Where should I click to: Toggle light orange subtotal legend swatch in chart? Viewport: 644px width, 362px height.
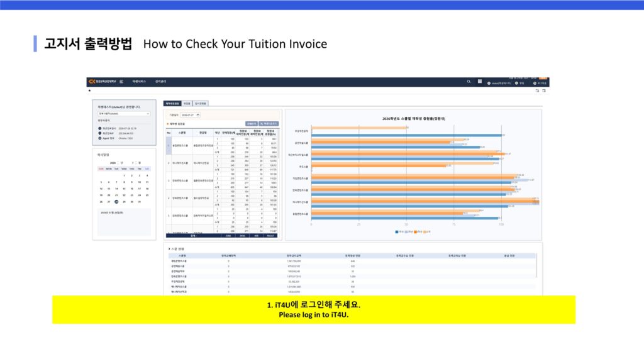425,232
